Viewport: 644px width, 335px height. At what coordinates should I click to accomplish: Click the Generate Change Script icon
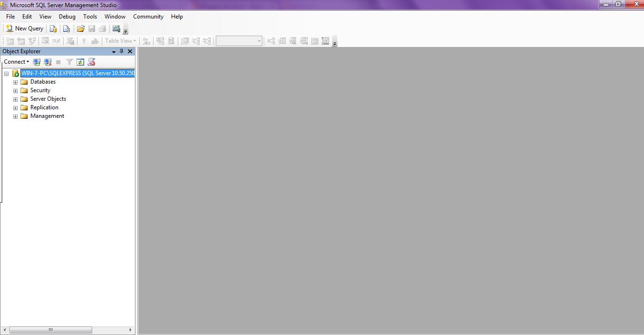(70, 41)
